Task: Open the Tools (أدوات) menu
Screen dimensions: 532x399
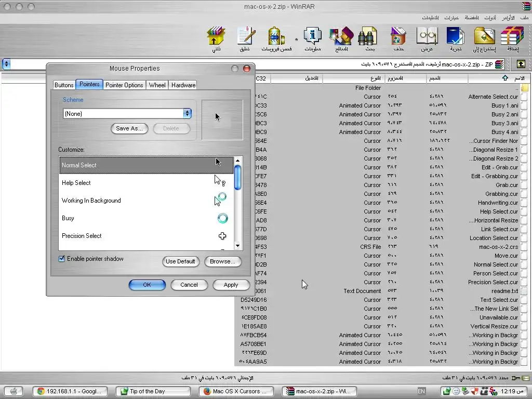Action: [490, 18]
